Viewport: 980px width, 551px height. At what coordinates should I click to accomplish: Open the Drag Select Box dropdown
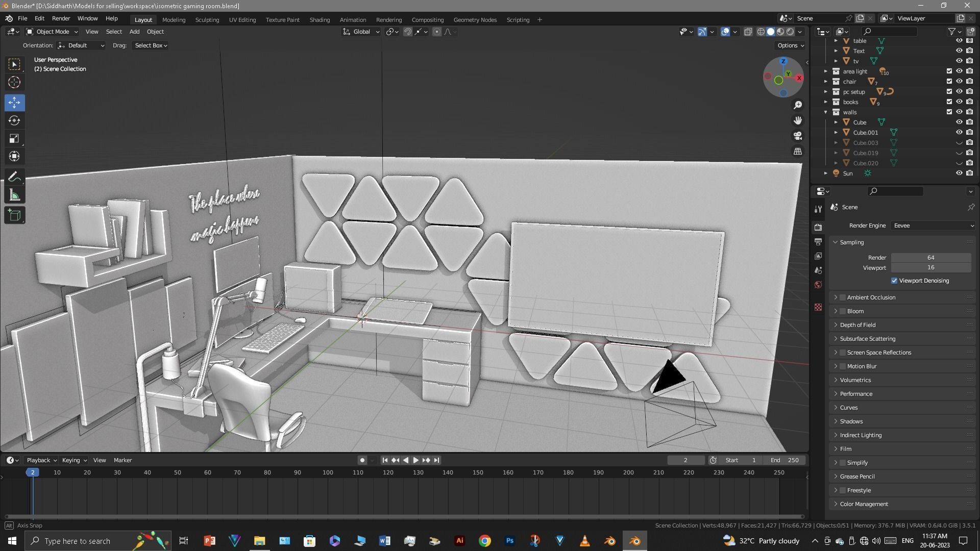tap(150, 45)
